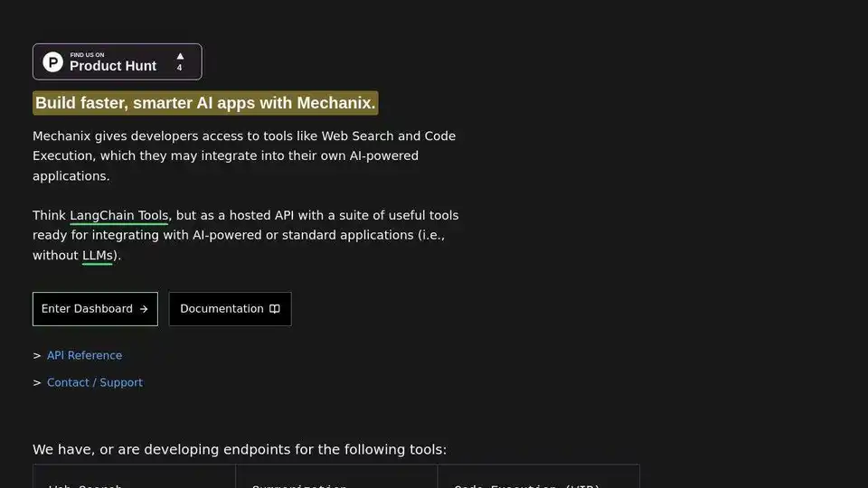The image size is (868, 488).
Task: Click the 'We have, or are developing endpoints' text
Action: click(x=240, y=449)
